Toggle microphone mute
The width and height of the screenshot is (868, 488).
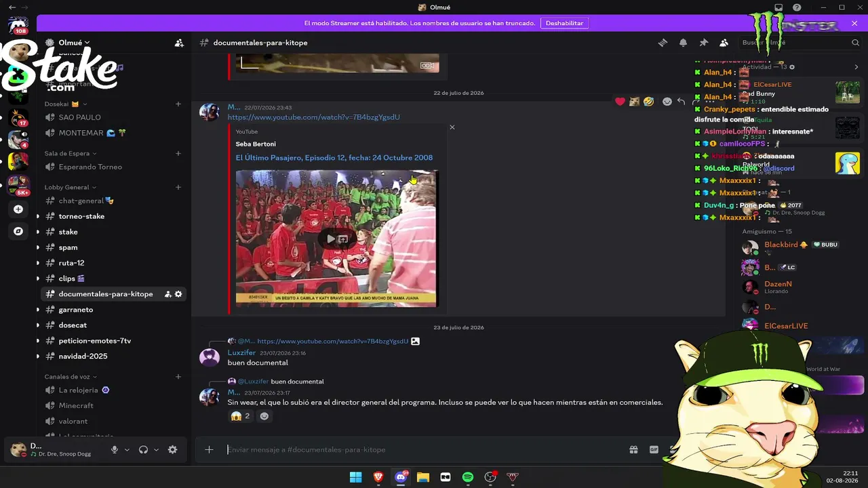[115, 449]
